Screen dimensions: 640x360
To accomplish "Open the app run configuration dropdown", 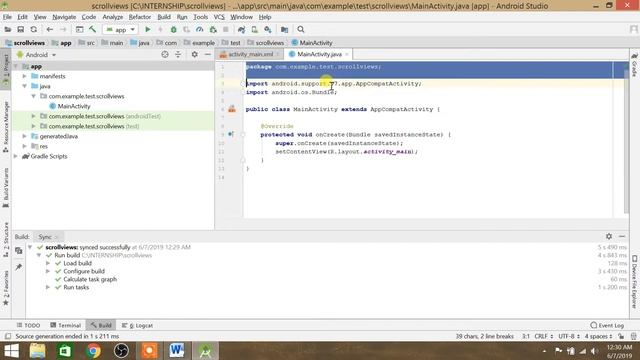I will click(120, 29).
